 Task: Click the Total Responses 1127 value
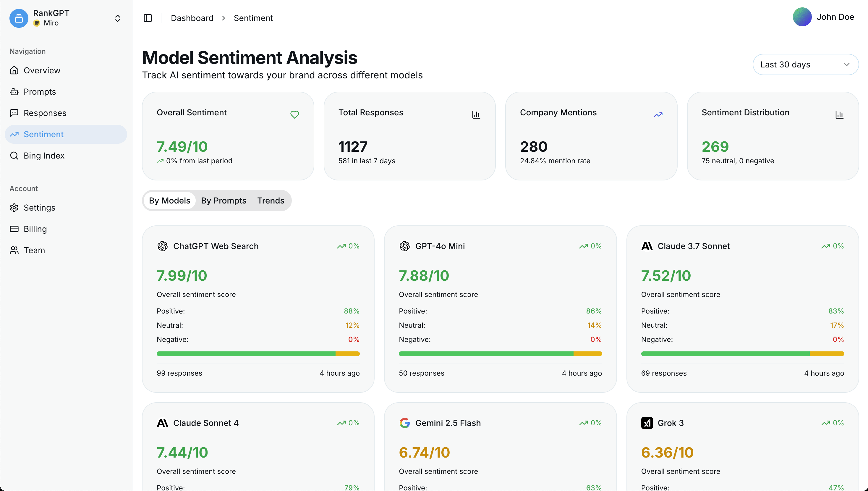353,147
